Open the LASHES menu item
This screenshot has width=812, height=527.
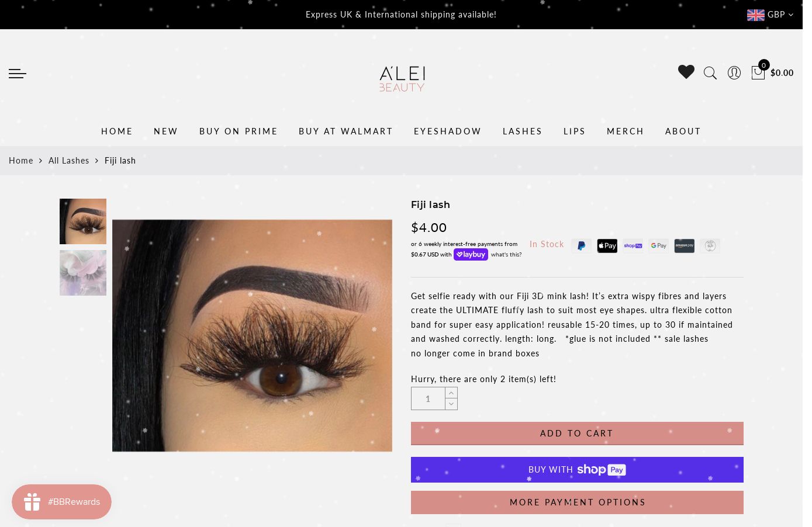(523, 131)
